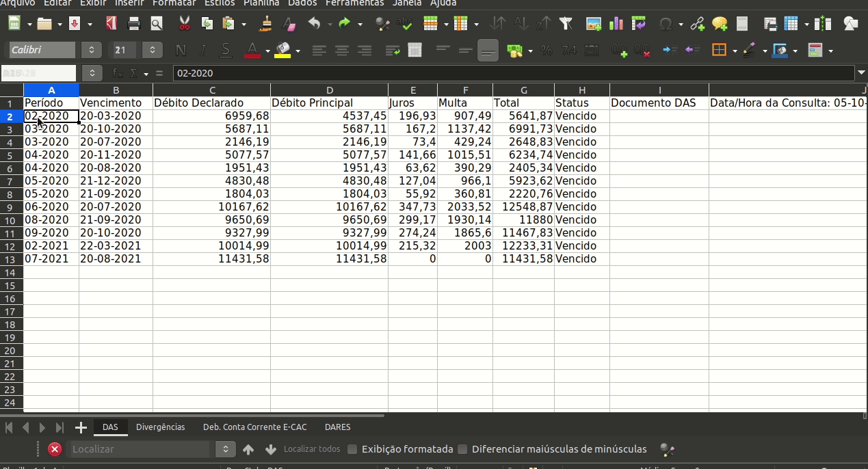Screen dimensions: 868x469
Task: Toggle underline formatting
Action: click(x=224, y=50)
